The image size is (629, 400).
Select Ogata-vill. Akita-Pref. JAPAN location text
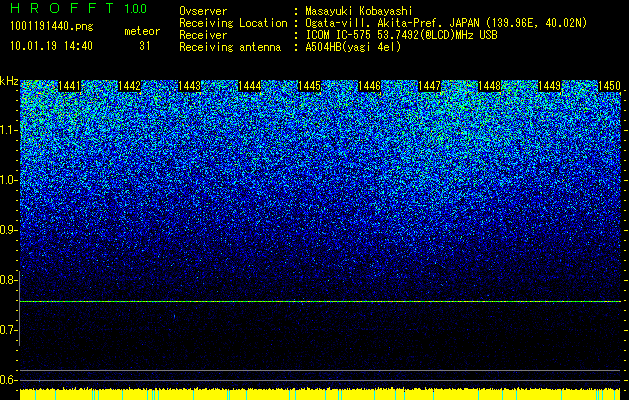tap(446, 23)
